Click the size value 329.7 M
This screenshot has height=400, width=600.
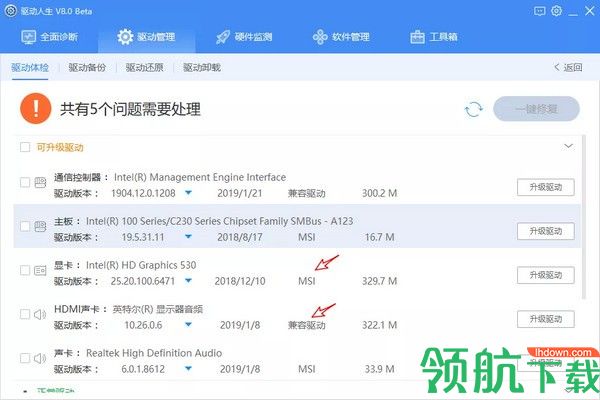coord(380,281)
